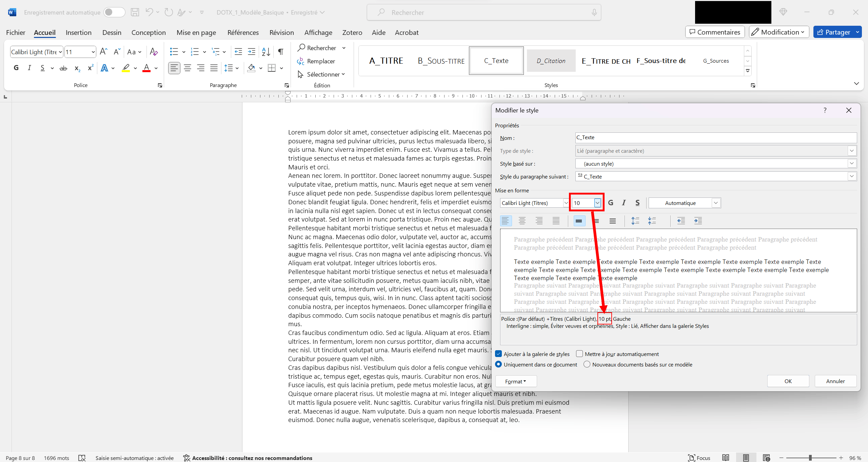Click italic I in the Modifier le style dialog
Screen dimensions: 868x462
[x=624, y=203]
